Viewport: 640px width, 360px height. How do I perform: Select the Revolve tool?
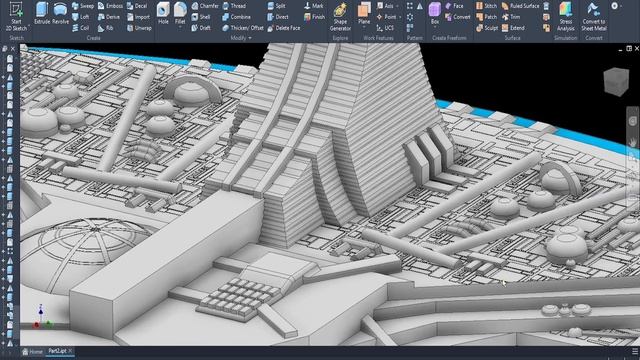(x=60, y=13)
